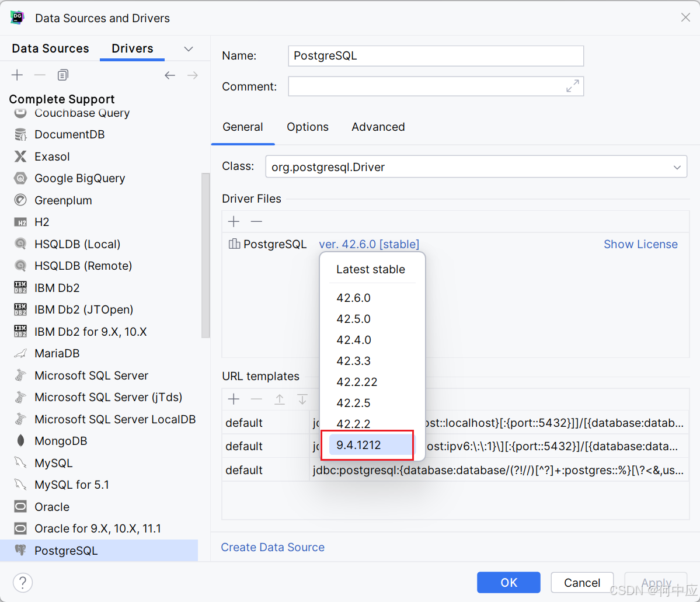Click the Oracle driver icon
This screenshot has height=602, width=700.
(x=20, y=506)
